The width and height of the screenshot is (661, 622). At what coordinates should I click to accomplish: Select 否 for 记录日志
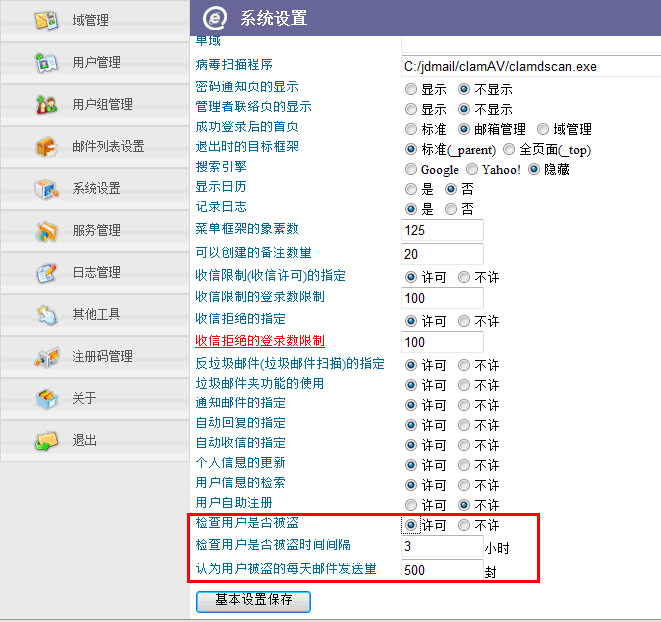[x=451, y=209]
